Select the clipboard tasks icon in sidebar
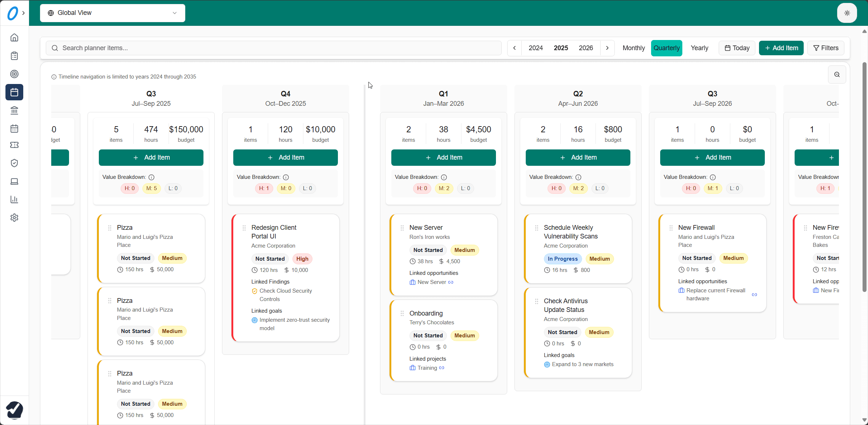 click(x=14, y=56)
